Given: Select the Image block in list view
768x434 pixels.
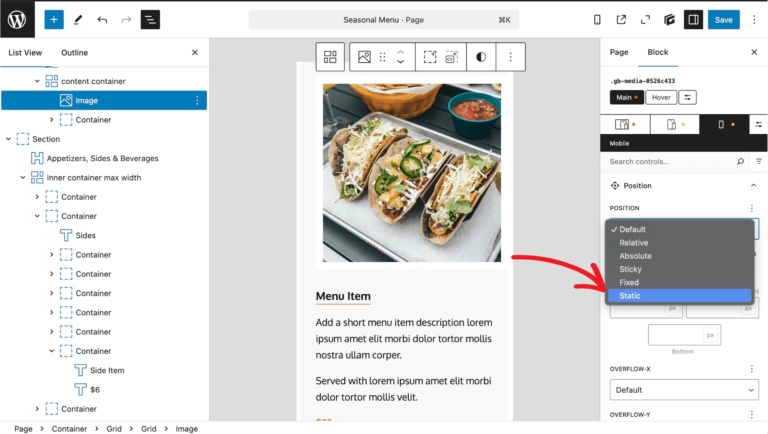Looking at the screenshot, I should pyautogui.click(x=104, y=100).
